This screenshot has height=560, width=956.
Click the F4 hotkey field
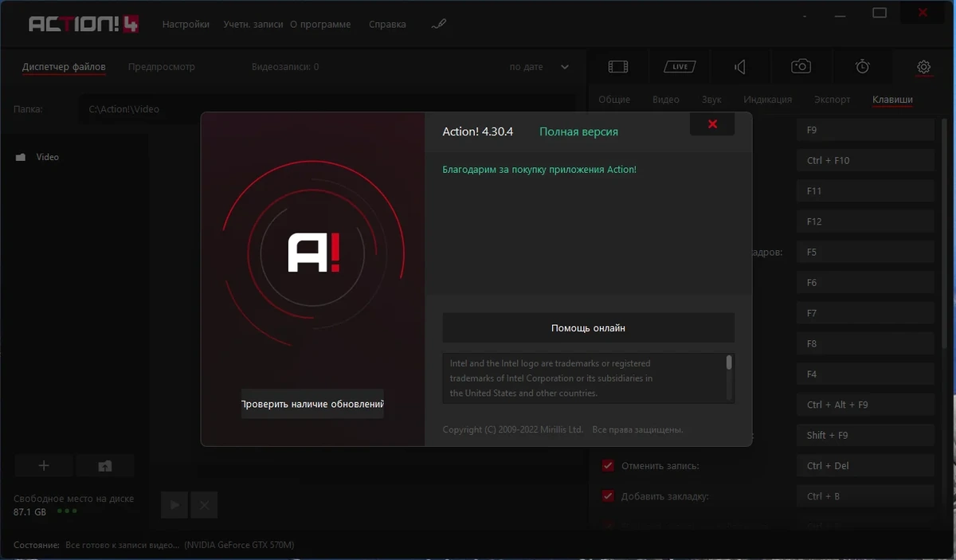(865, 374)
